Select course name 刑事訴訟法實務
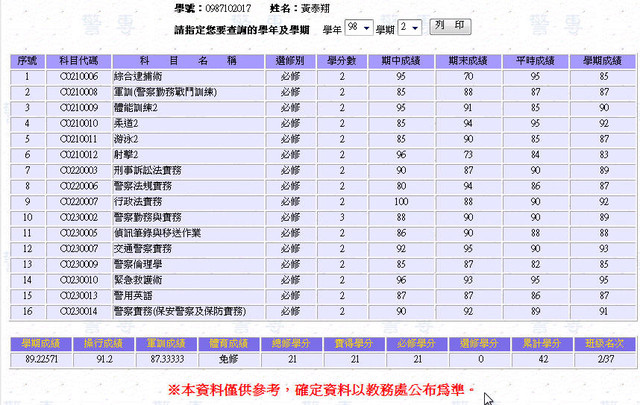 [x=147, y=170]
